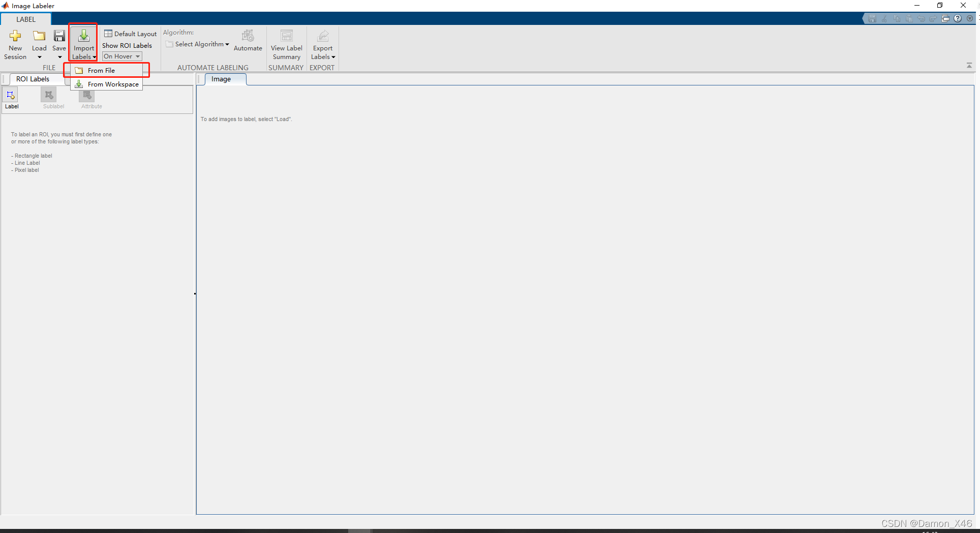Click the MATLAB logo in the title bar

[x=5, y=6]
